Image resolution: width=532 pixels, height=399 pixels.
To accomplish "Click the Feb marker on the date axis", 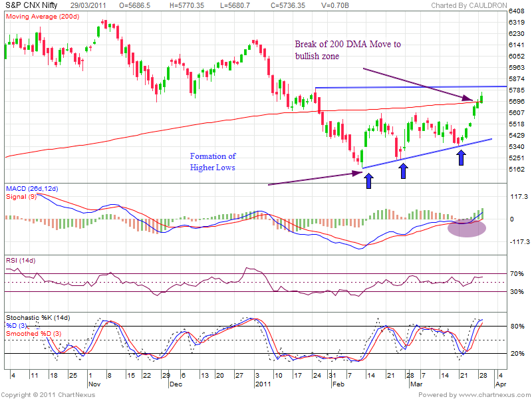I will click(x=337, y=384).
